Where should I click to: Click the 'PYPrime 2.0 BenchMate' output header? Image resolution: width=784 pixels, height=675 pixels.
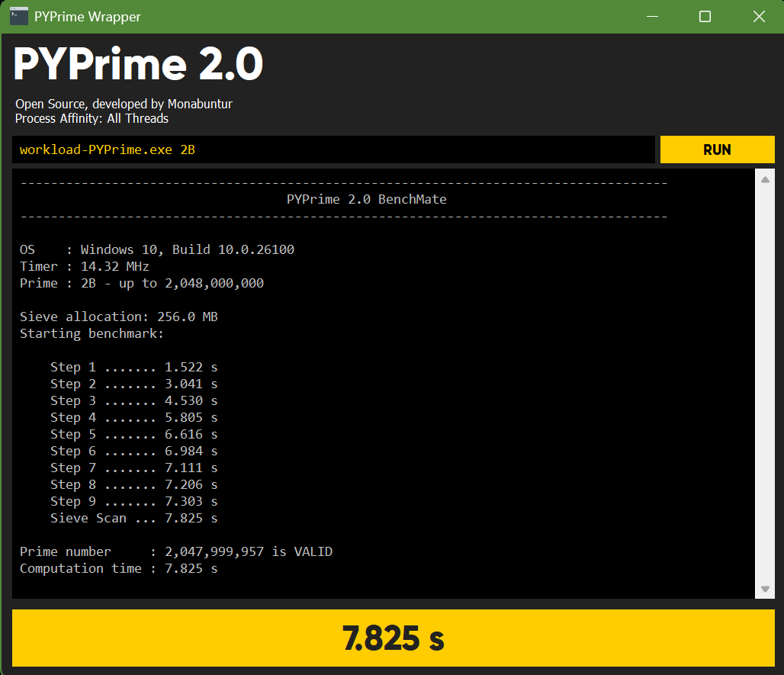[x=367, y=200]
